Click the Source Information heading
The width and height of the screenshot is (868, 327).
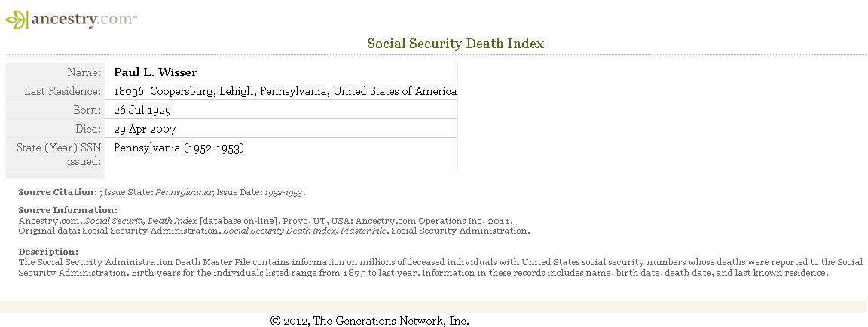coord(68,210)
